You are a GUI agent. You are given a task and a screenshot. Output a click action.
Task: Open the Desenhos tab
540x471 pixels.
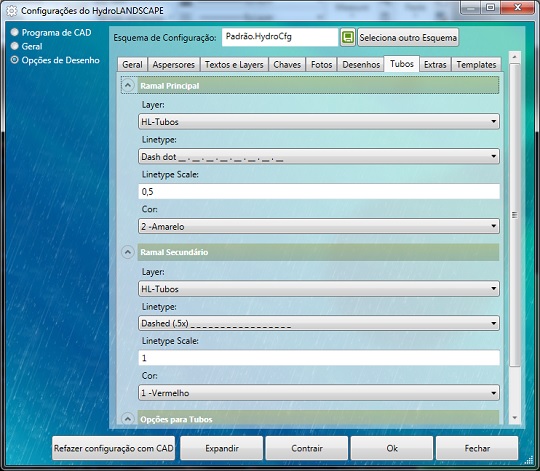[x=361, y=64]
